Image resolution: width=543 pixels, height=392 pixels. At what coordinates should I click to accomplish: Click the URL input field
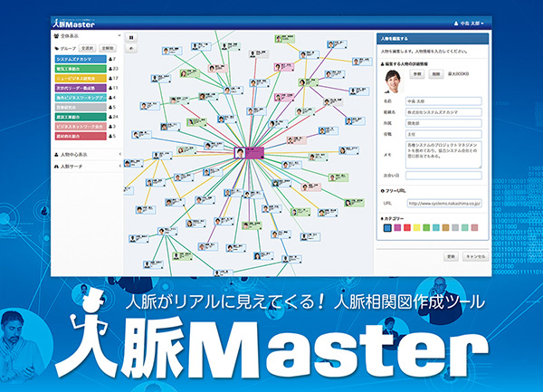[444, 204]
